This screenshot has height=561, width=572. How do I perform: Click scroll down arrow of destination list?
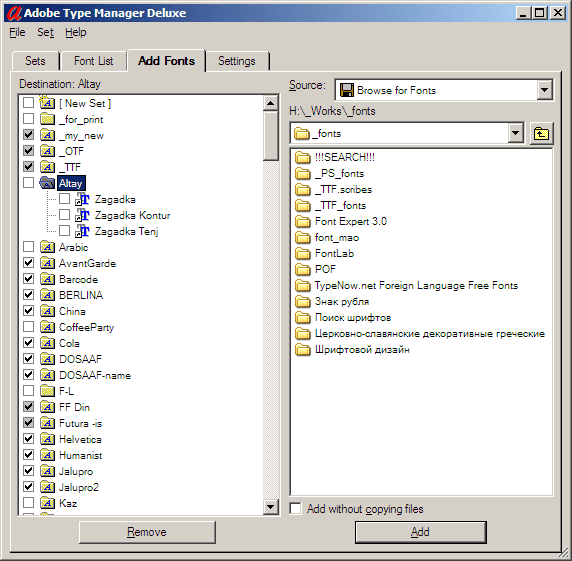(271, 506)
